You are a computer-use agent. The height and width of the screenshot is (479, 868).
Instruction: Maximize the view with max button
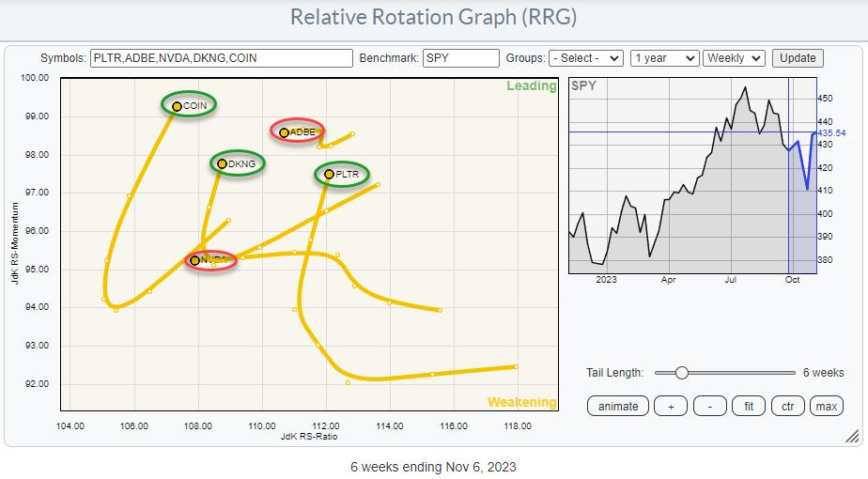point(827,406)
